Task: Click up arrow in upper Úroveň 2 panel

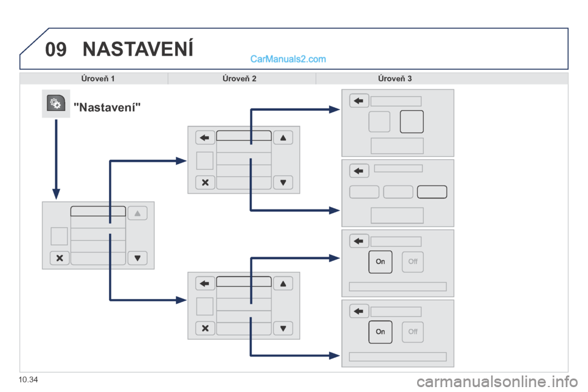Action: click(x=283, y=138)
